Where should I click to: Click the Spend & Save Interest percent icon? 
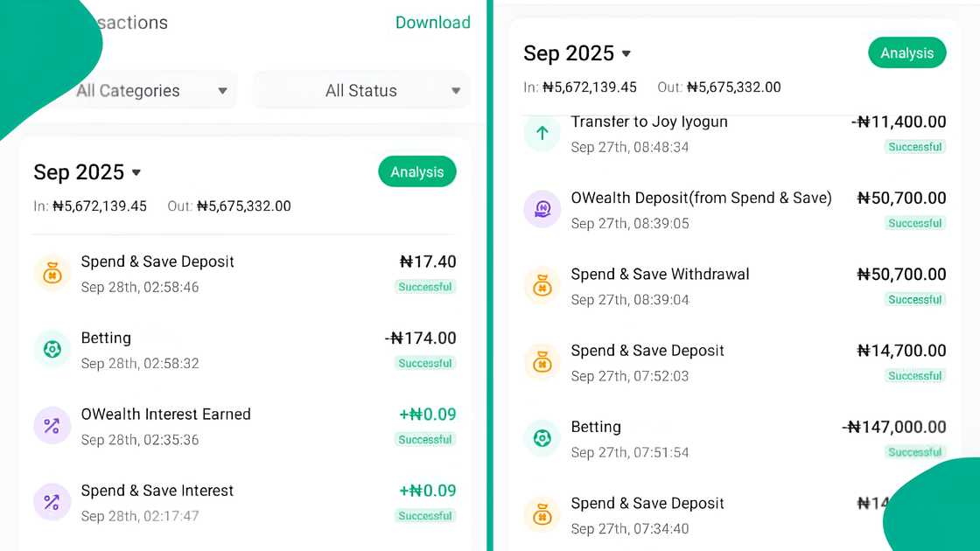pos(52,502)
